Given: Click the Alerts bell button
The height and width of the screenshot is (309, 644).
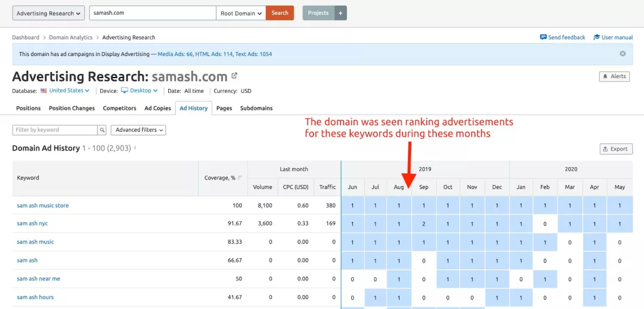Looking at the screenshot, I should pyautogui.click(x=614, y=76).
